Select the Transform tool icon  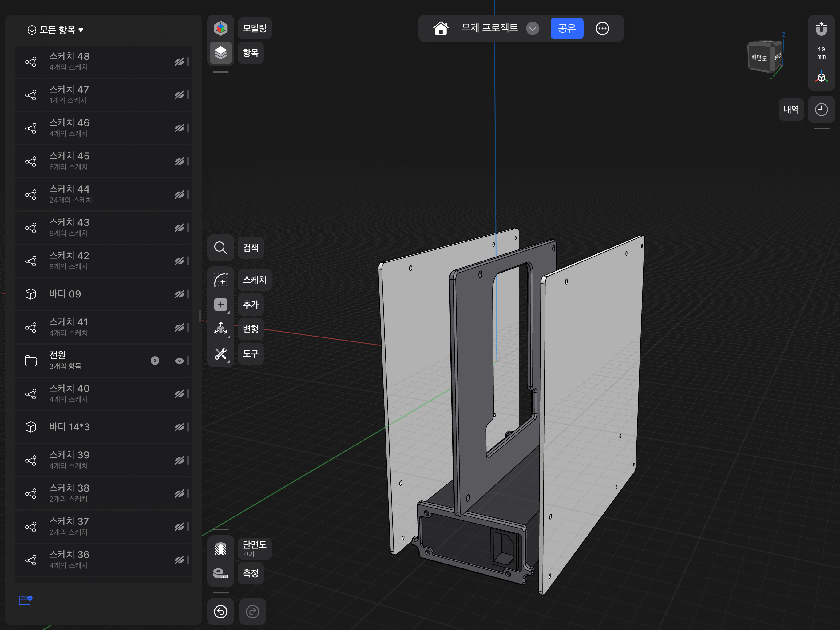[221, 329]
